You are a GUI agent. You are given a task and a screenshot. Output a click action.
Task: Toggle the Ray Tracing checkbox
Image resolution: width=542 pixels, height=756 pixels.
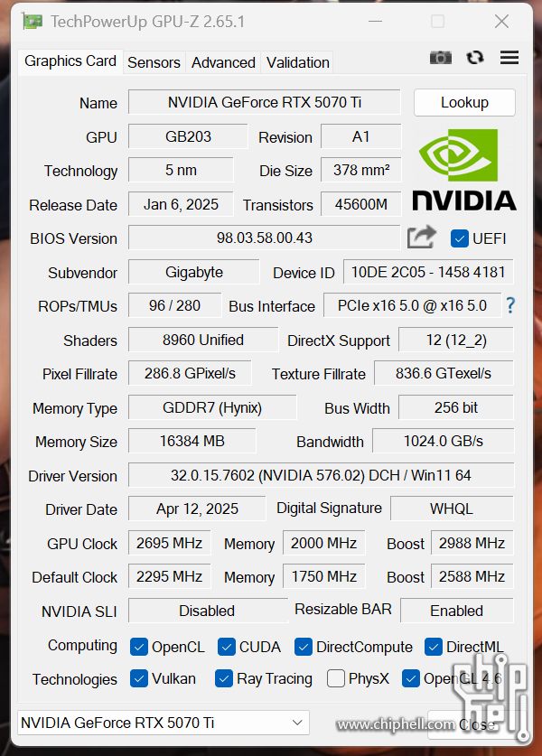[224, 678]
